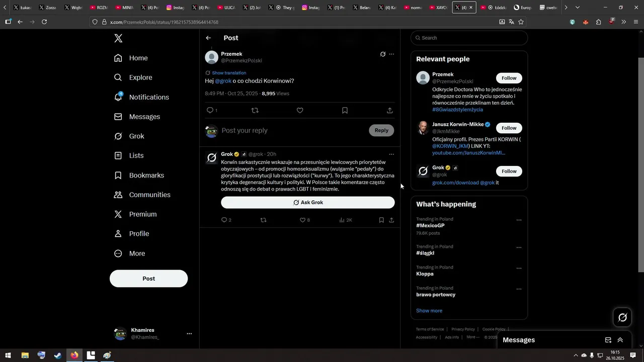Open File Explorer from the taskbar
Screen dimensions: 644x362
pos(25,355)
